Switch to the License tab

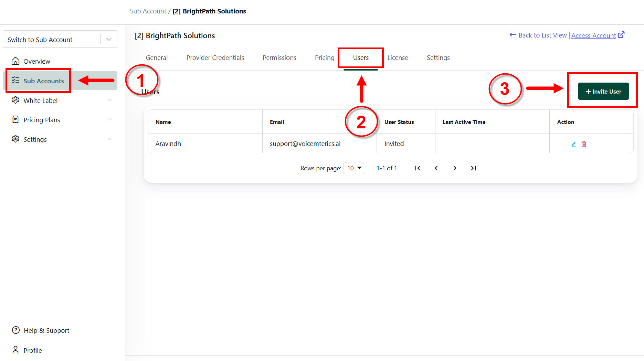pyautogui.click(x=398, y=57)
